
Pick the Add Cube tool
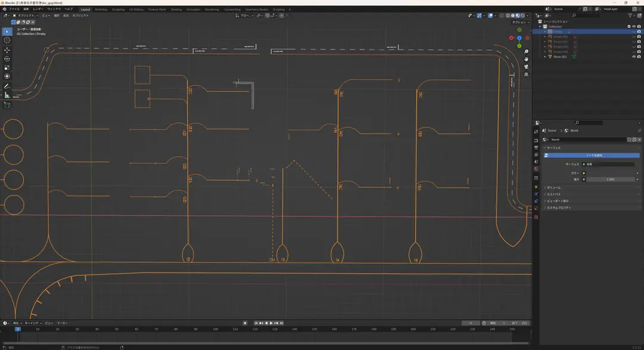point(7,105)
